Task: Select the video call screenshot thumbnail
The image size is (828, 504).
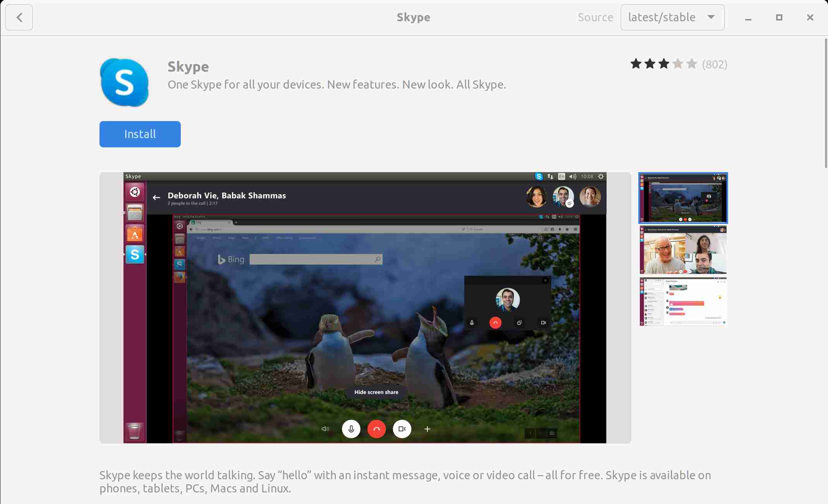Action: pos(683,250)
